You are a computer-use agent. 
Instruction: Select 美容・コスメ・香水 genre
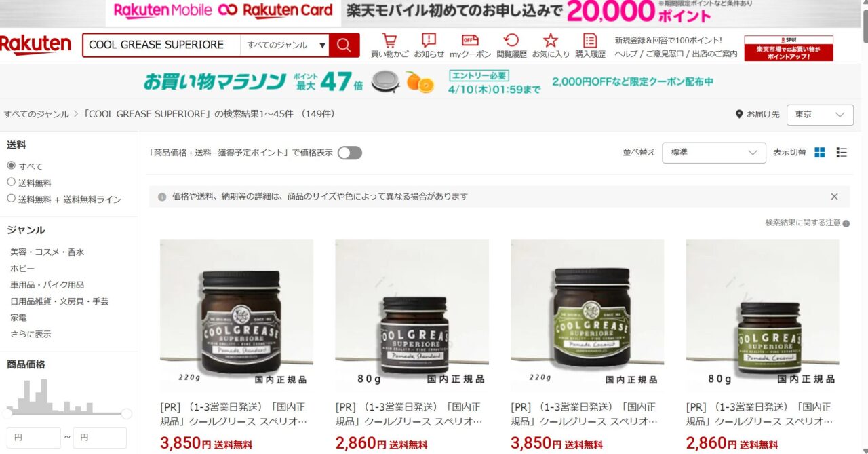pyautogui.click(x=47, y=252)
